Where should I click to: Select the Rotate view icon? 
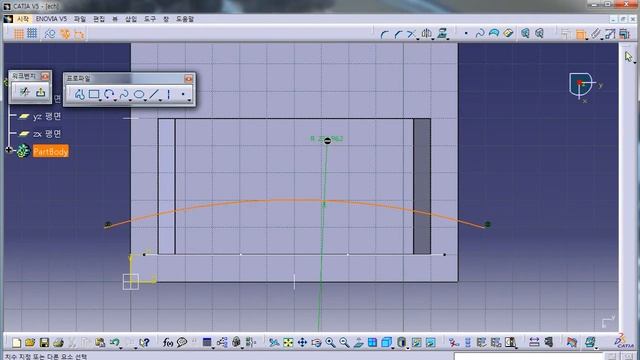(x=316, y=342)
